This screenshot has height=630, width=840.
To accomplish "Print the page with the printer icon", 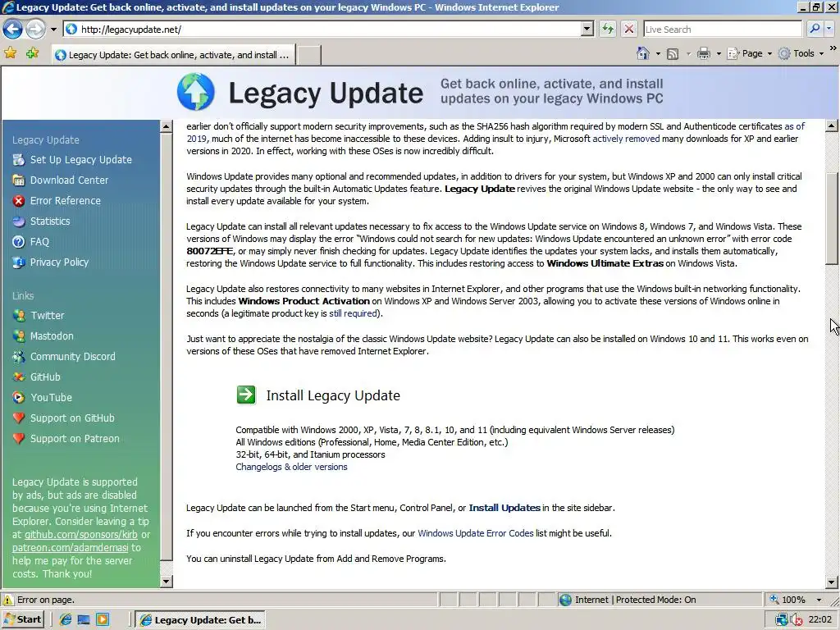I will pyautogui.click(x=704, y=53).
